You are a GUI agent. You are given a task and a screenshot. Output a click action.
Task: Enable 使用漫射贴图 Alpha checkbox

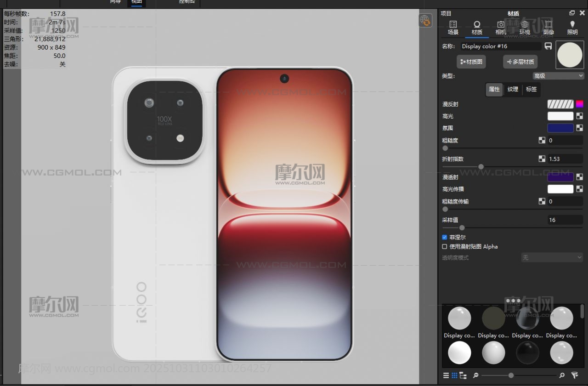[x=445, y=247]
